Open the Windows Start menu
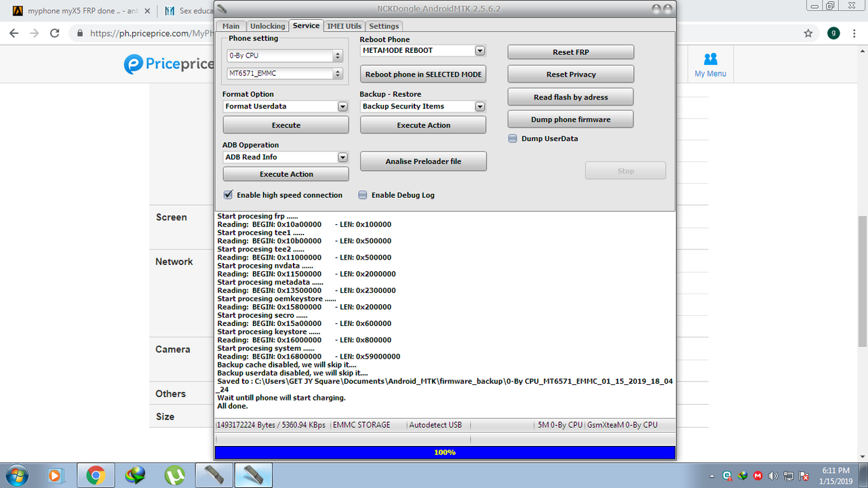868x488 pixels. click(18, 476)
